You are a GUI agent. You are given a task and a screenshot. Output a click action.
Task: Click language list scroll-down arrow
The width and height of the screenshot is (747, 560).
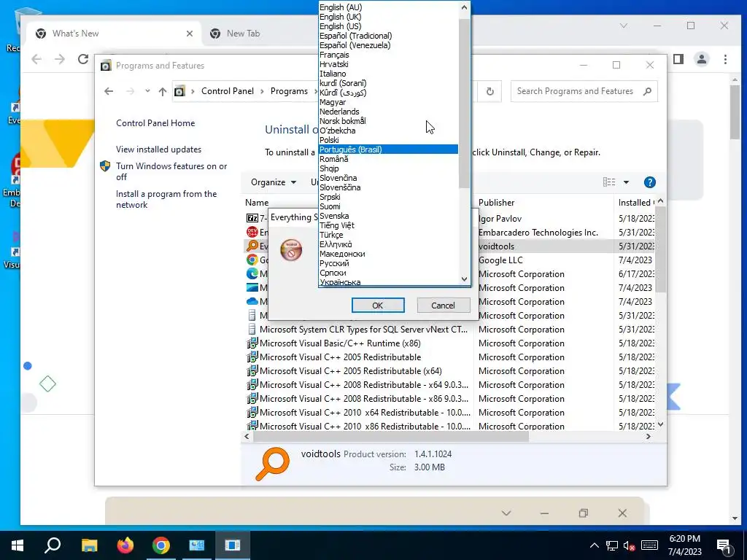tap(465, 279)
